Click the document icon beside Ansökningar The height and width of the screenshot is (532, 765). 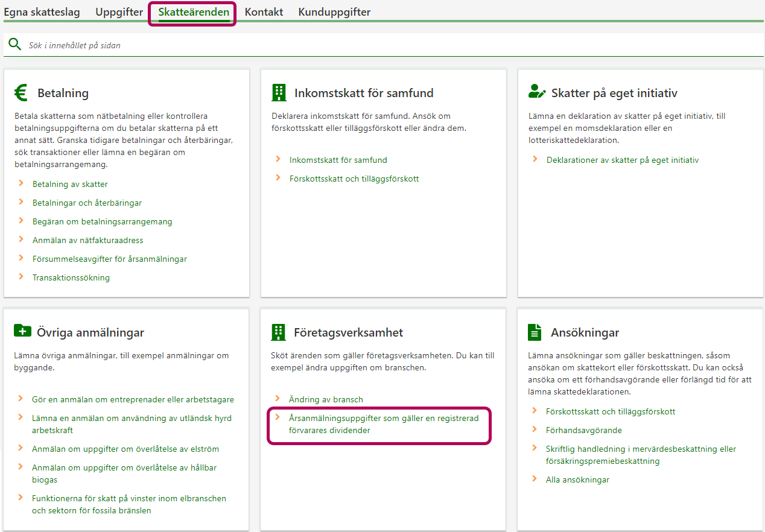[x=535, y=332]
